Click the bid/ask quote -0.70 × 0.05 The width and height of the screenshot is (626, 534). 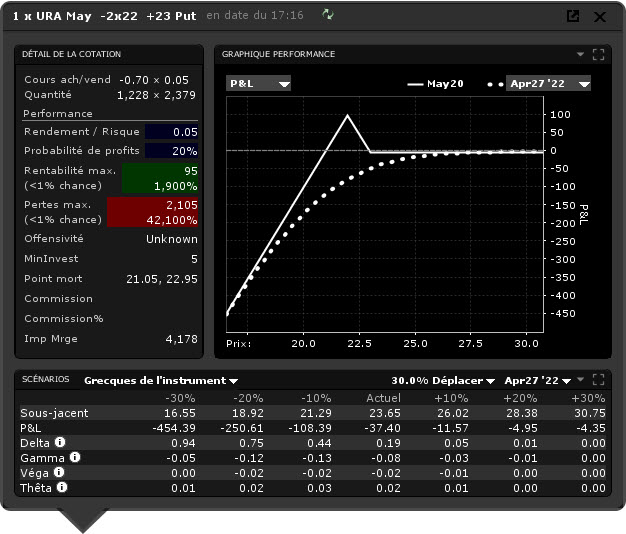coord(154,80)
